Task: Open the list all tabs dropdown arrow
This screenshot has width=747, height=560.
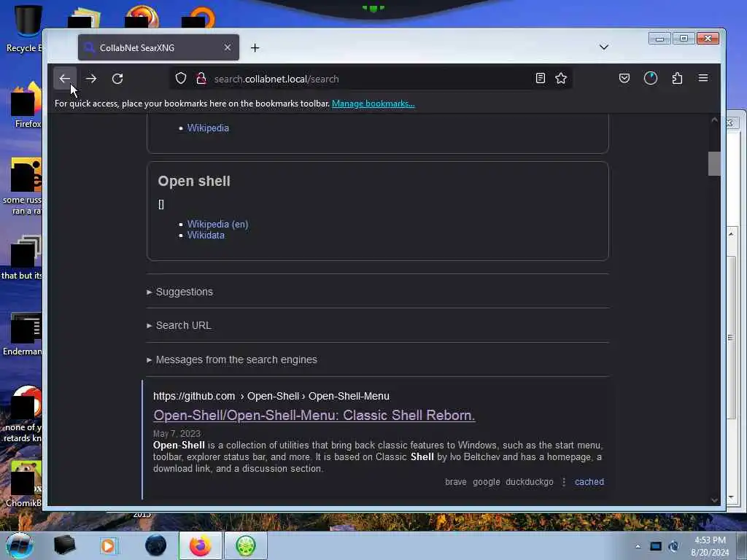Action: click(603, 47)
